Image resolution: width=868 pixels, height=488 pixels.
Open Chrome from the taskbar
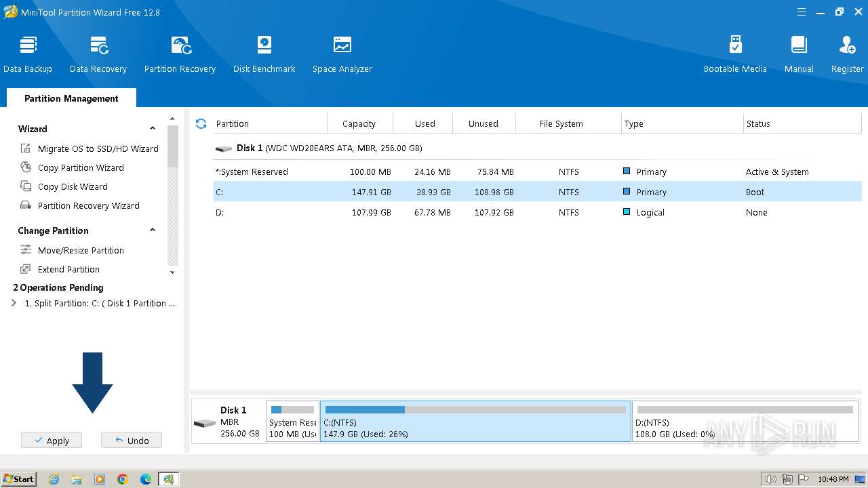(x=123, y=479)
